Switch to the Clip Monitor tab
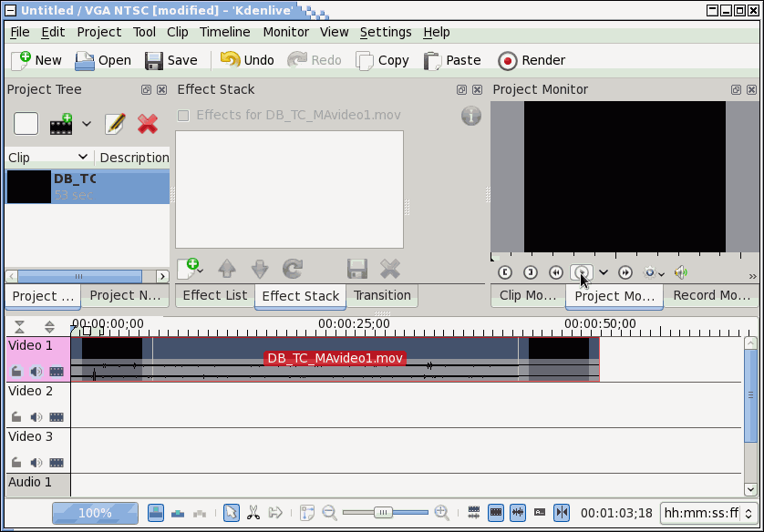764x532 pixels. (528, 295)
